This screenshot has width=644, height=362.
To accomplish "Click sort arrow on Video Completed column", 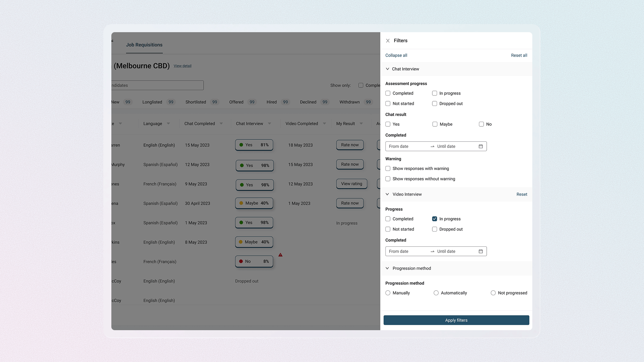I will (324, 124).
